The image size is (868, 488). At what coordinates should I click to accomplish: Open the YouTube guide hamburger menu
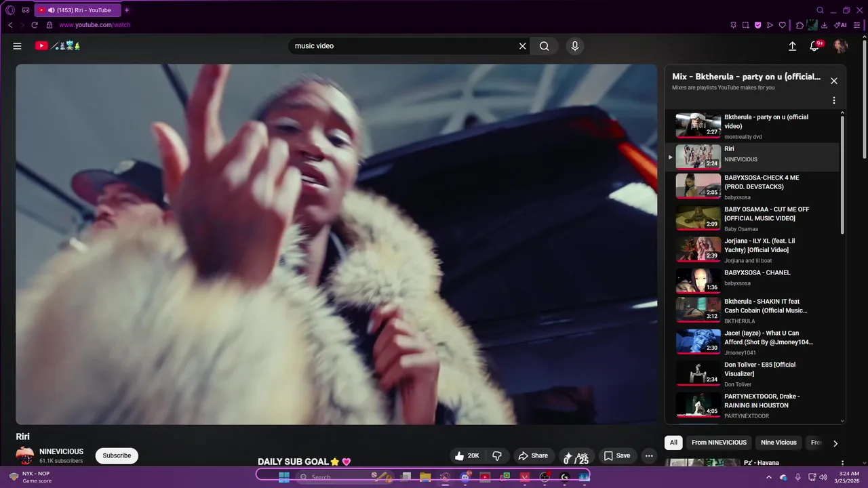[x=17, y=46]
